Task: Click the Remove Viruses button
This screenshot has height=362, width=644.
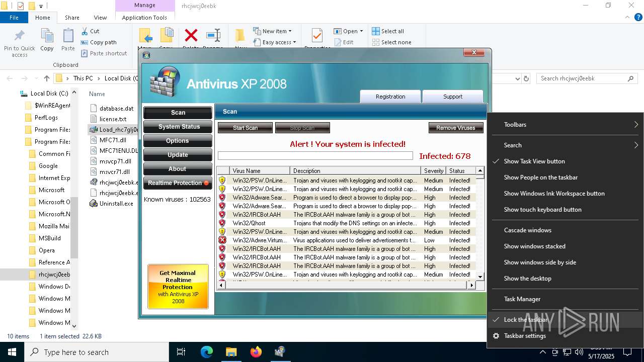Action: pos(456,128)
